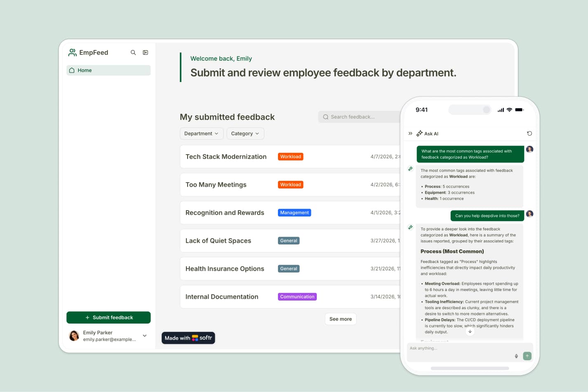Viewport: 588px width, 392px height.
Task: Click the 4/7/2026 date cell
Action: click(x=385, y=157)
